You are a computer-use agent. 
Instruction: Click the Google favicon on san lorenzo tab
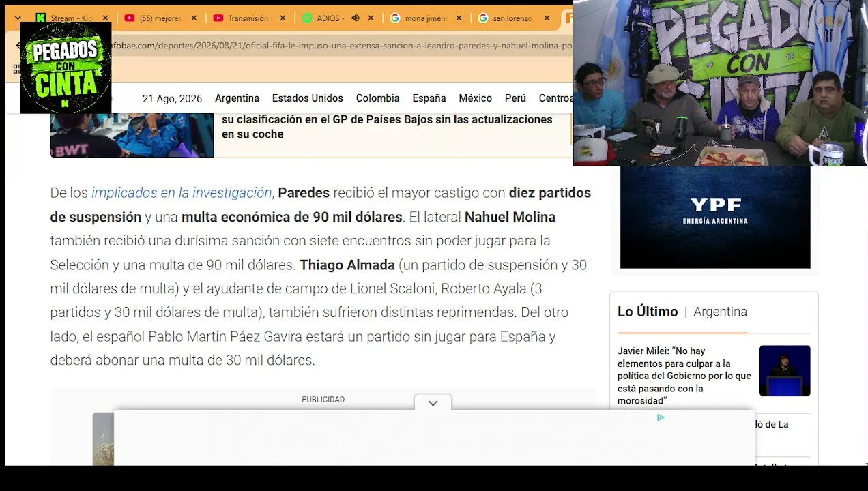[483, 18]
